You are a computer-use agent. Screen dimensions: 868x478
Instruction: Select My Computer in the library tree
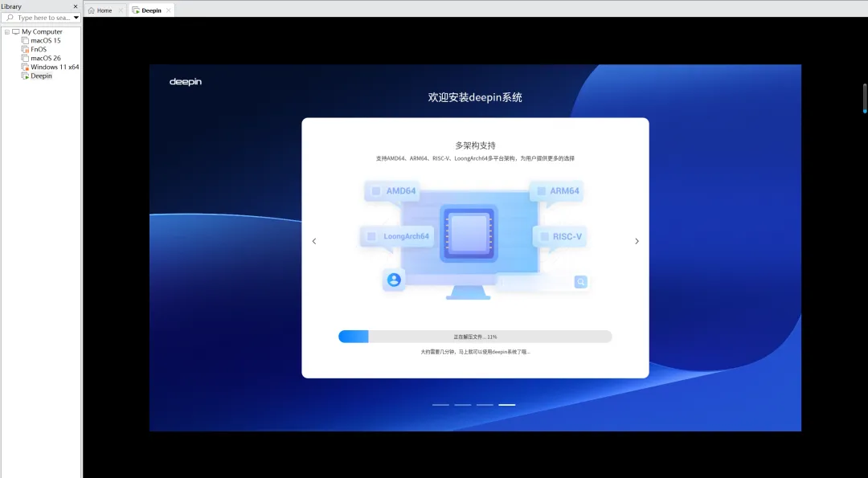pos(42,31)
